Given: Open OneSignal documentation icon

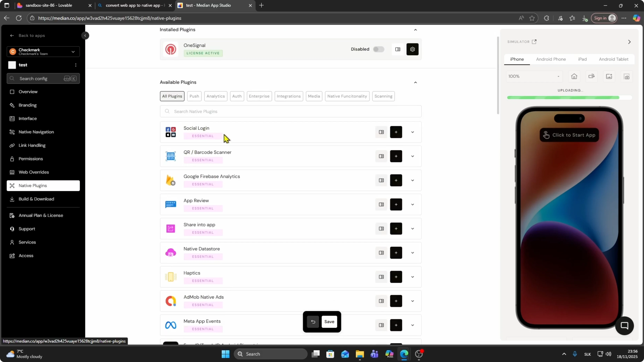Looking at the screenshot, I should pos(397,49).
